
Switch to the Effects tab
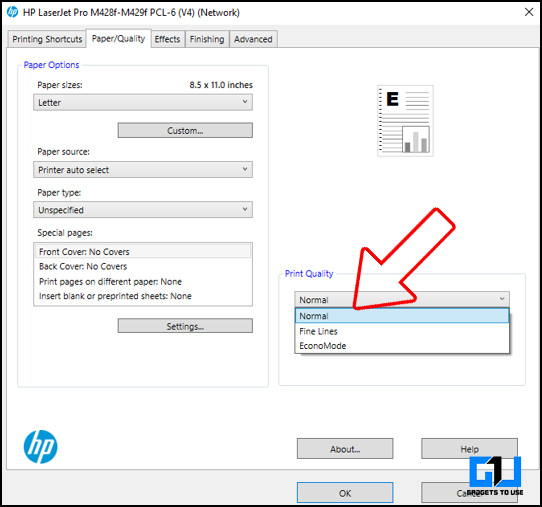coord(167,39)
